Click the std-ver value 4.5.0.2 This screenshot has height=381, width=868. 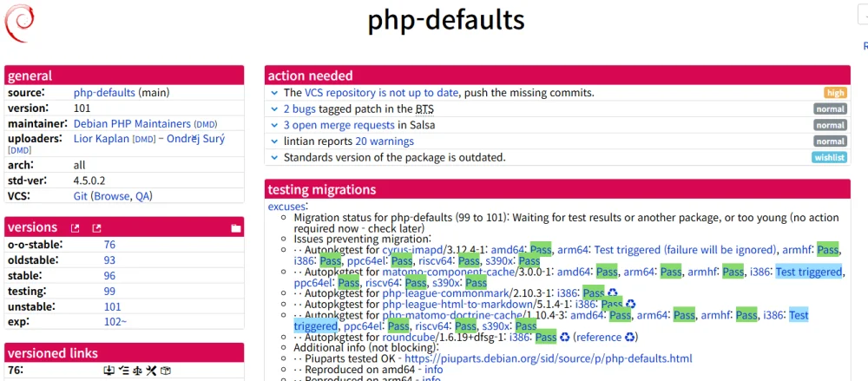click(89, 181)
